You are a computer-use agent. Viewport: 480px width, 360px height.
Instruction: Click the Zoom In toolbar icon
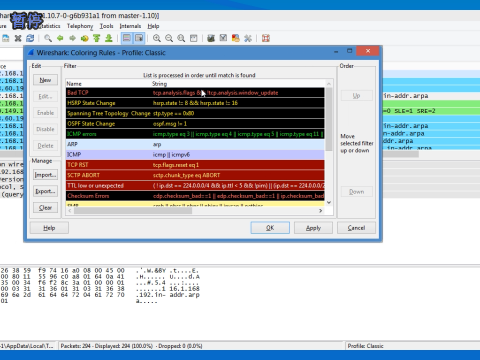[x=157, y=38]
